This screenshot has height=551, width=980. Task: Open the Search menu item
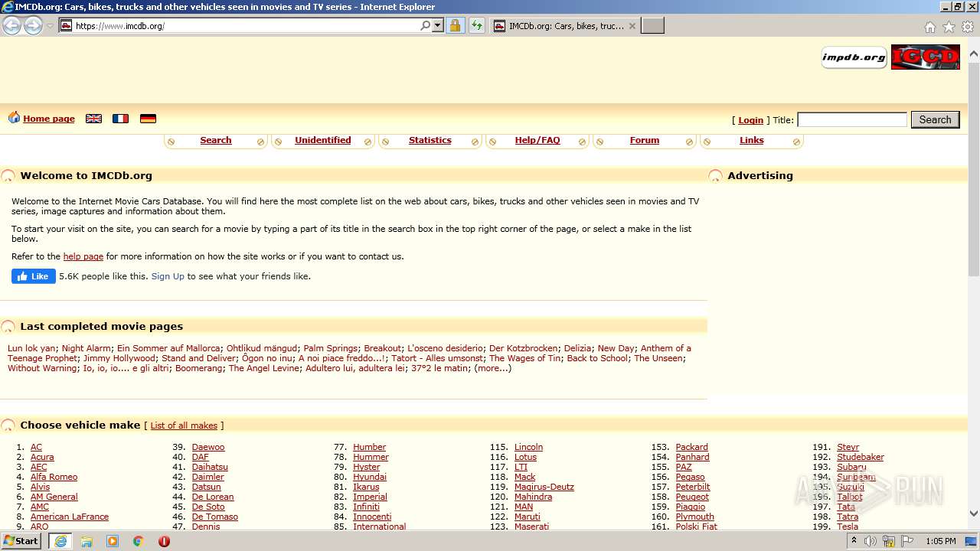point(216,140)
